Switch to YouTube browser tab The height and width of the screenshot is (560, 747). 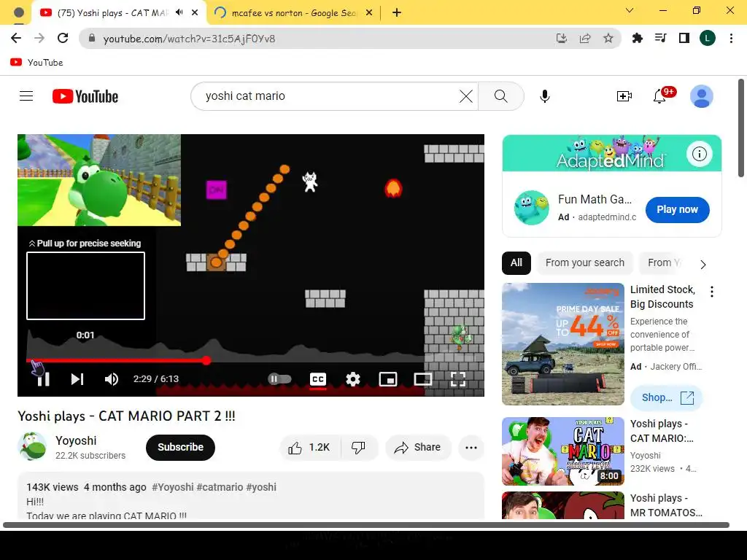pyautogui.click(x=112, y=13)
